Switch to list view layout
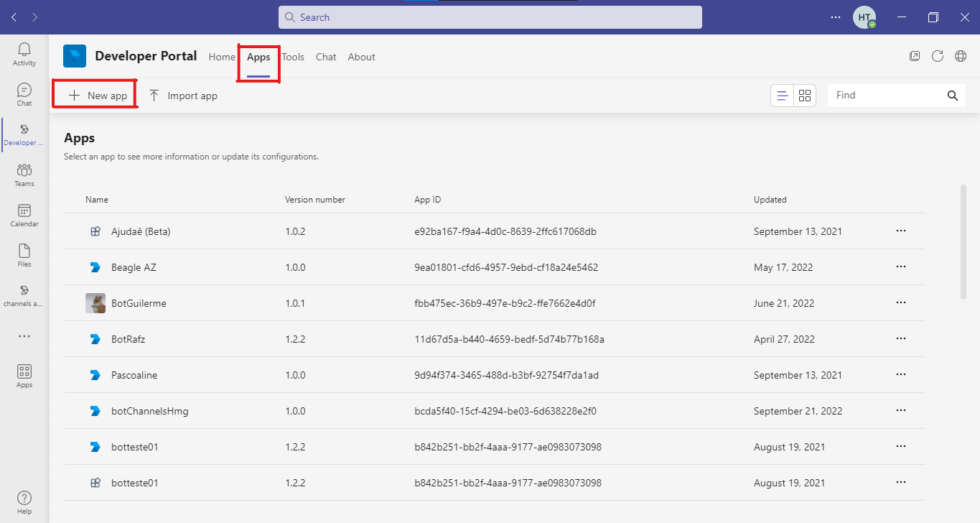 click(782, 96)
